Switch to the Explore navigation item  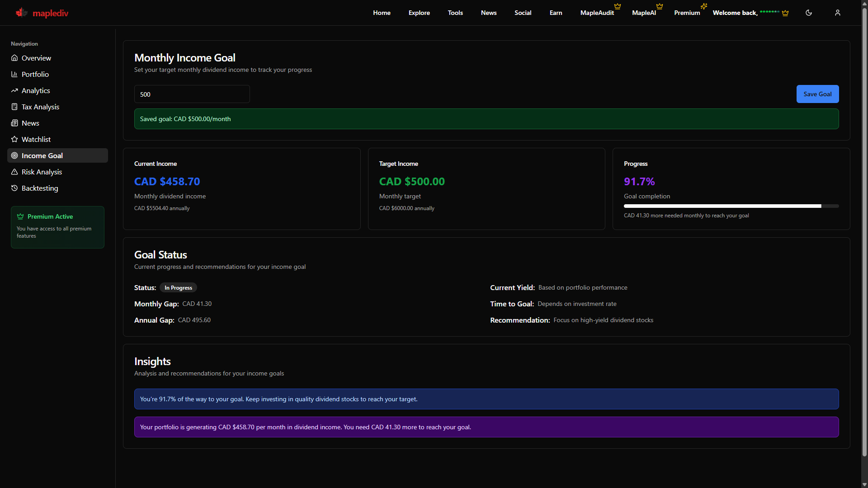coord(419,13)
